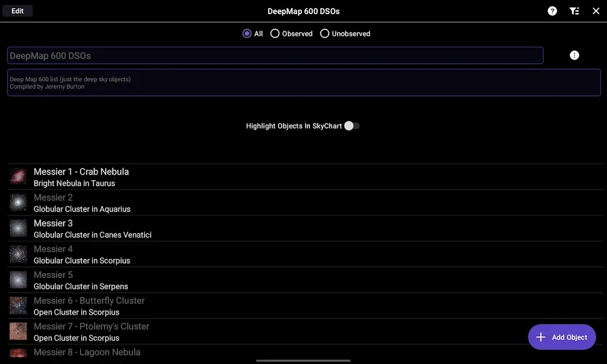
Task: Click the Messier 1 Crab Nebula thumbnail
Action: point(18,177)
